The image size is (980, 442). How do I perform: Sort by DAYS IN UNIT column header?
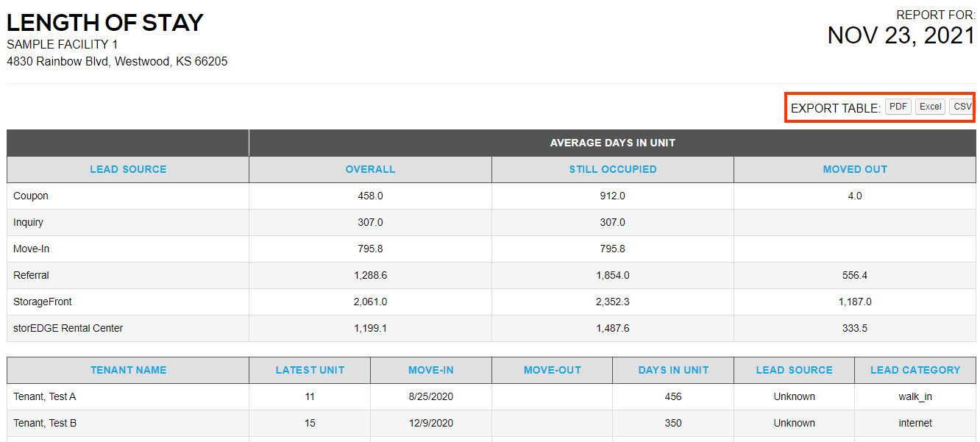click(673, 370)
